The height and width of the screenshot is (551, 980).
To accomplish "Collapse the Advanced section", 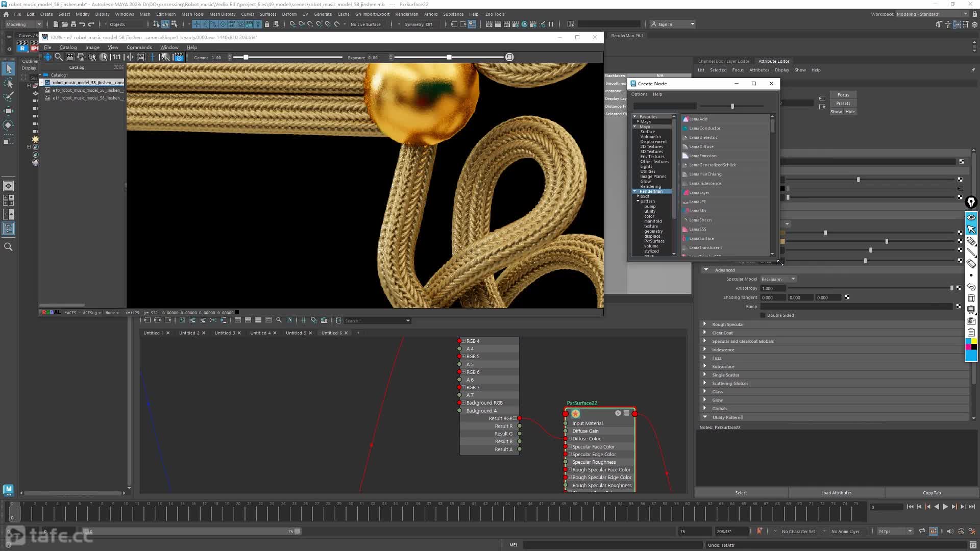I will pos(706,270).
